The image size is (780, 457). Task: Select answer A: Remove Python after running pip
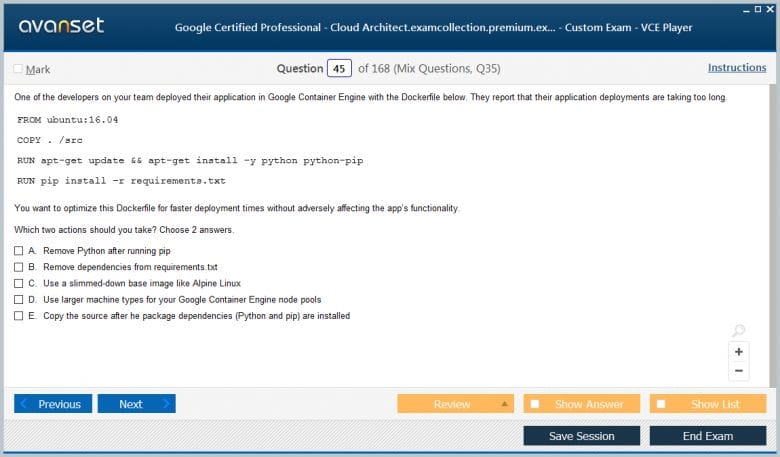(18, 250)
